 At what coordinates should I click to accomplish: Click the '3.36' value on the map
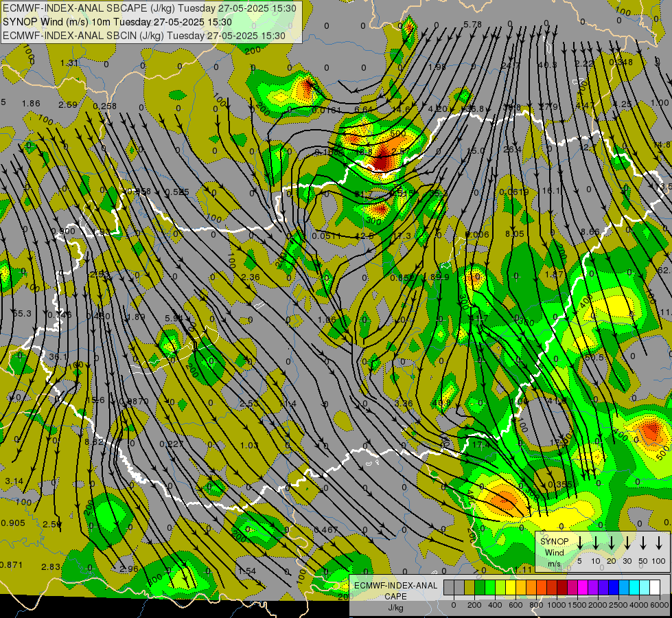[404, 404]
